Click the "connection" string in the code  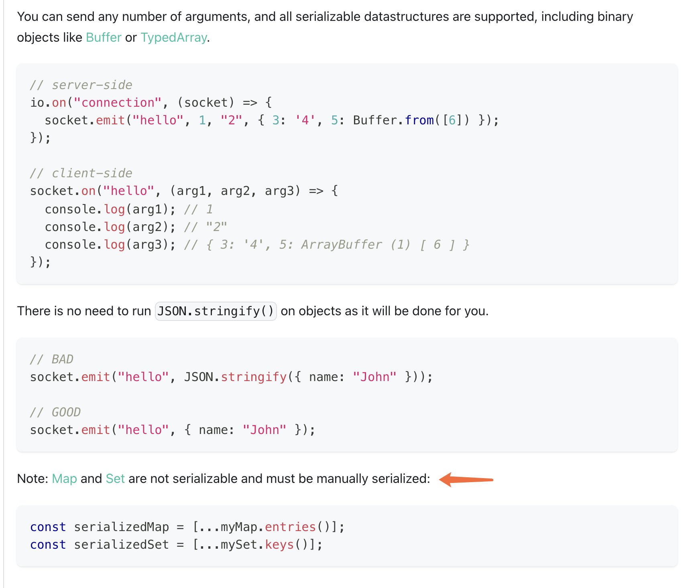(x=118, y=103)
